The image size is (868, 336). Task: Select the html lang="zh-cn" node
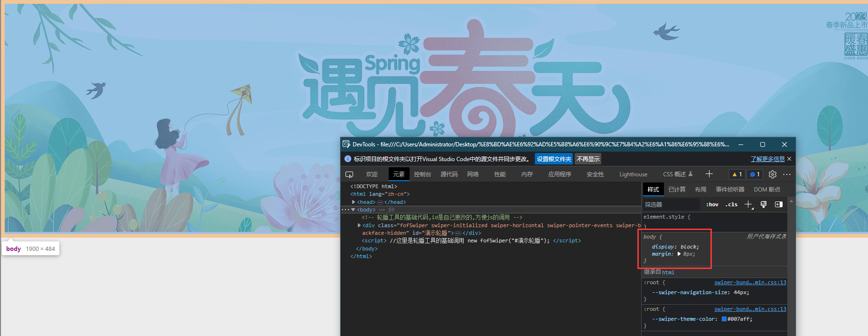click(380, 194)
